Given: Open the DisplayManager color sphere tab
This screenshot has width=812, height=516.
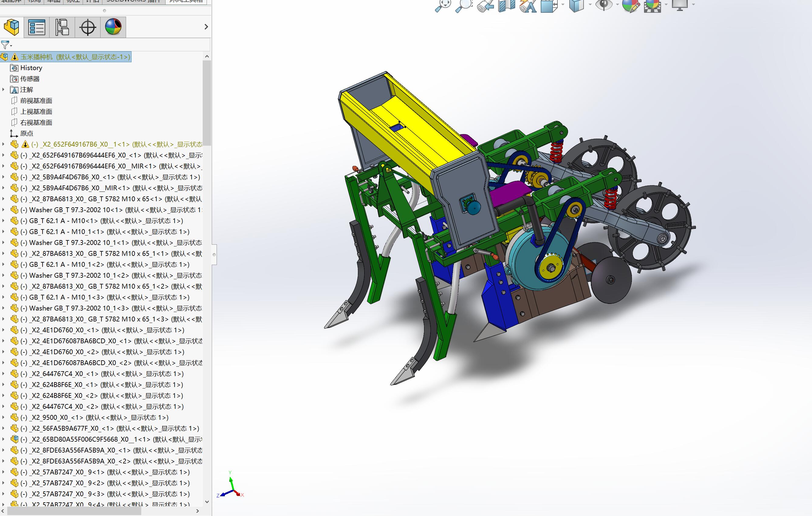Looking at the screenshot, I should point(113,27).
